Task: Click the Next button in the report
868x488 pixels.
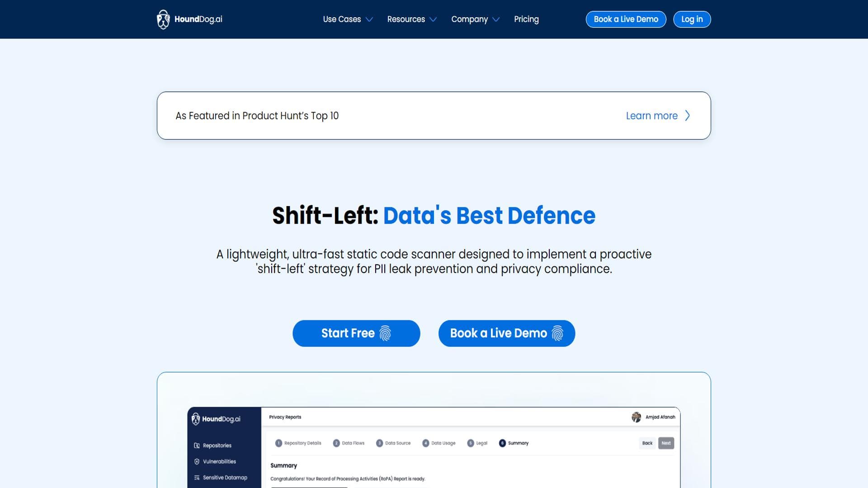Action: coord(666,443)
